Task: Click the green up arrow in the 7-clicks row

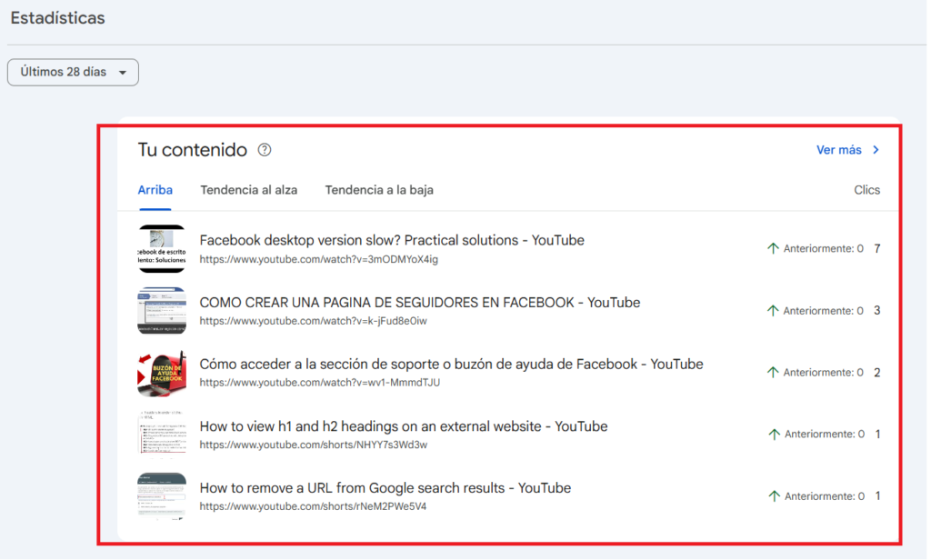Action: tap(773, 249)
